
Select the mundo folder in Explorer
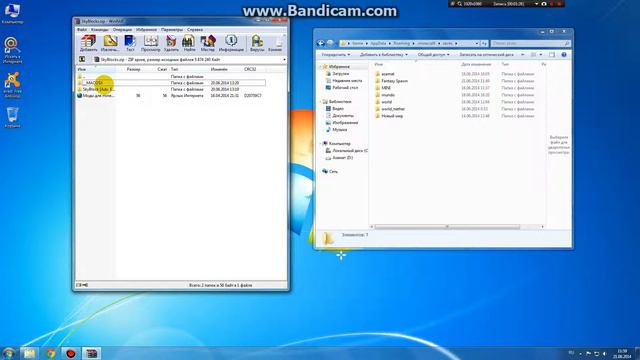pyautogui.click(x=388, y=95)
